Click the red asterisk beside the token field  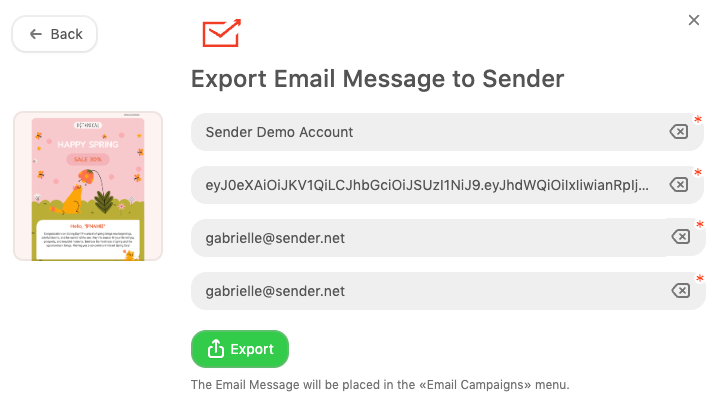697,172
